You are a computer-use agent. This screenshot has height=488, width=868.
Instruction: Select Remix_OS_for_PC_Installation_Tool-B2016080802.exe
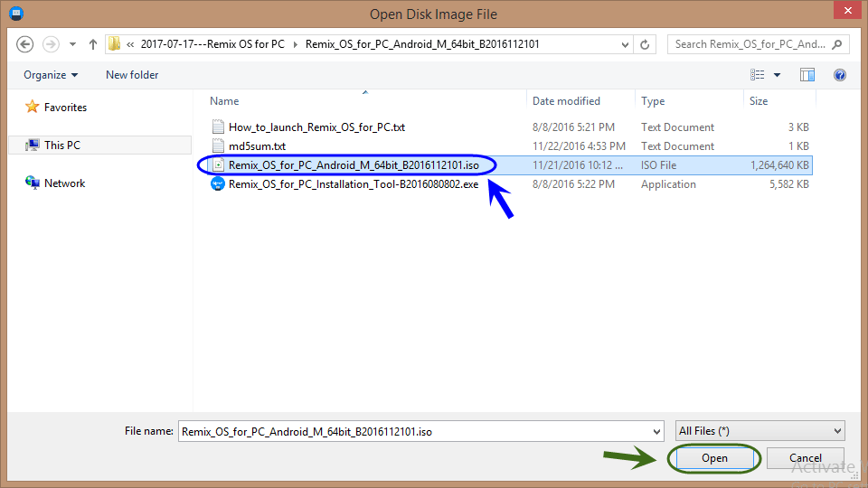354,184
